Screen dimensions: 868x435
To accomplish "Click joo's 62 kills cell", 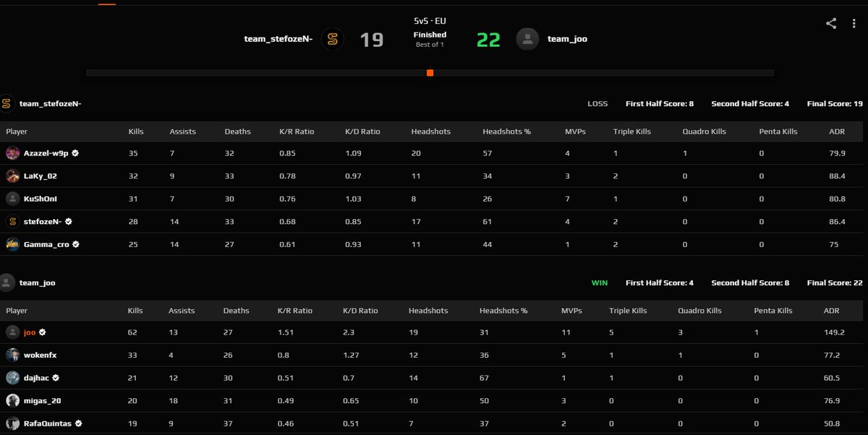I will click(x=133, y=332).
